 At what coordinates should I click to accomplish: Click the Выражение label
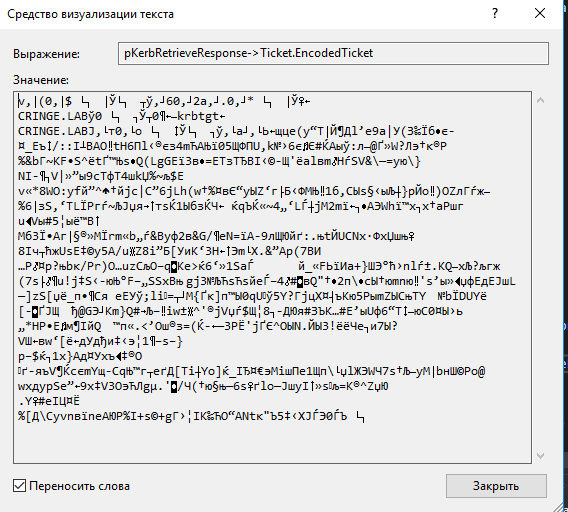[46, 54]
